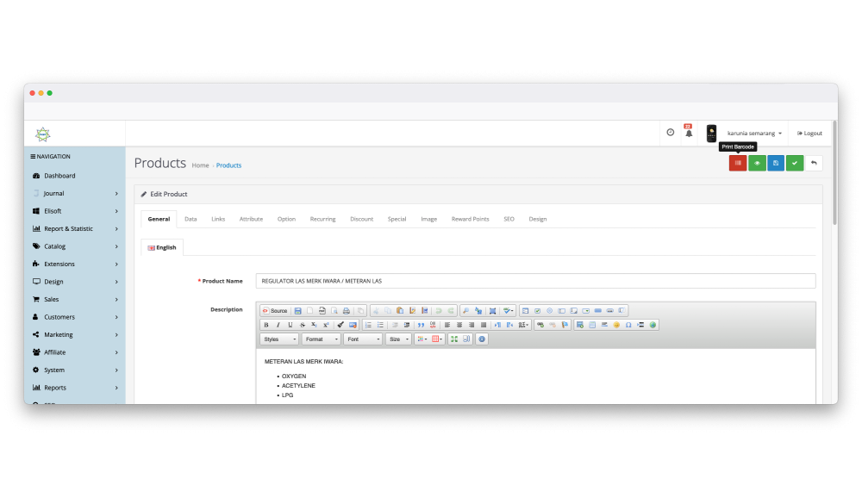Screen dimensions: 862x504
Task: Open the Font dropdown
Action: (x=362, y=339)
